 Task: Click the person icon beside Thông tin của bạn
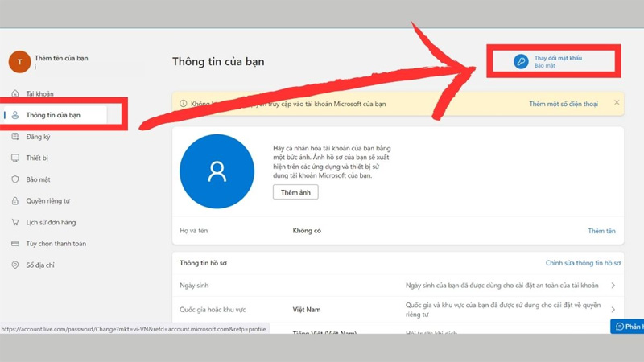click(15, 115)
